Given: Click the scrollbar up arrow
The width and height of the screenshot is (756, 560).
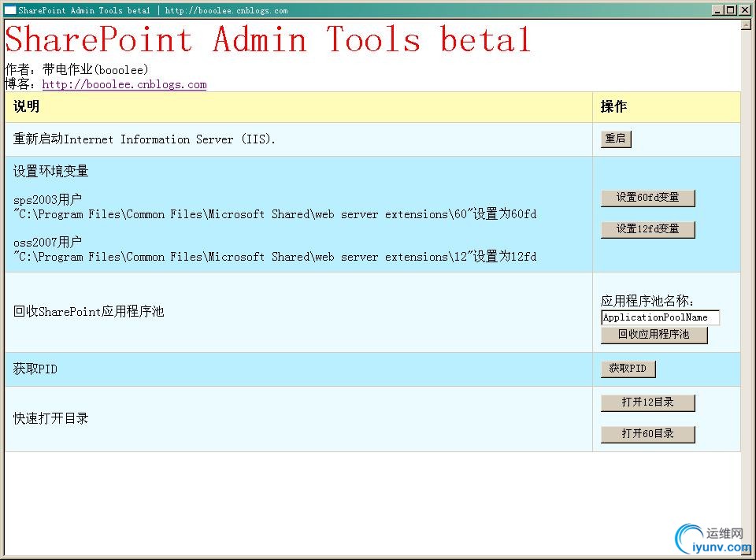Looking at the screenshot, I should tap(746, 24).
